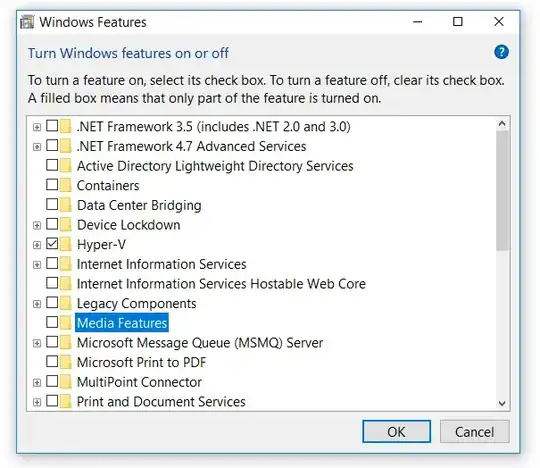Click the Cancel button
The height and width of the screenshot is (468, 540).
coord(475,431)
